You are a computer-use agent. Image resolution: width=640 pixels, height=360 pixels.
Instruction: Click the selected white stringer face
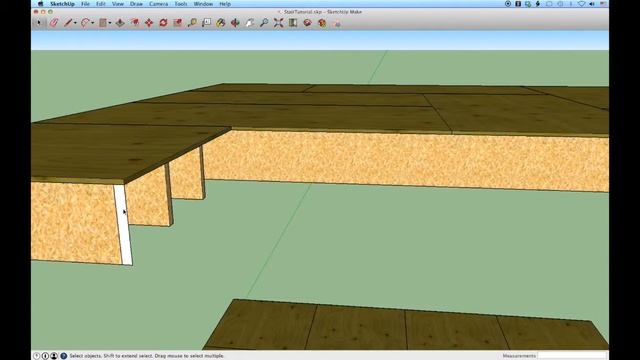(123, 225)
